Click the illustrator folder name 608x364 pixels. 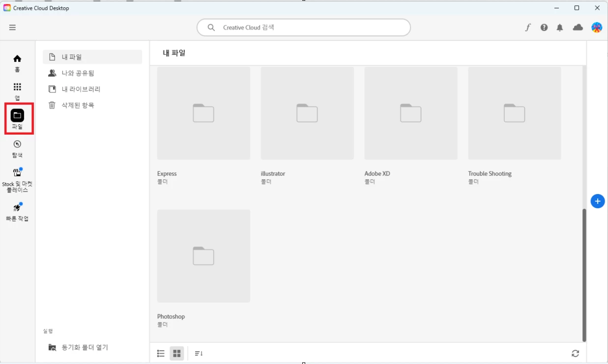[x=273, y=173]
